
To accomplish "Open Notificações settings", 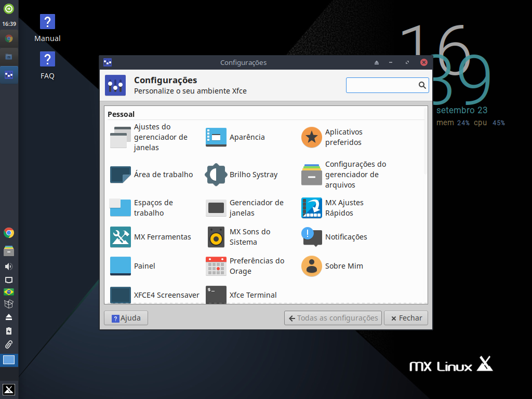I will pyautogui.click(x=335, y=237).
